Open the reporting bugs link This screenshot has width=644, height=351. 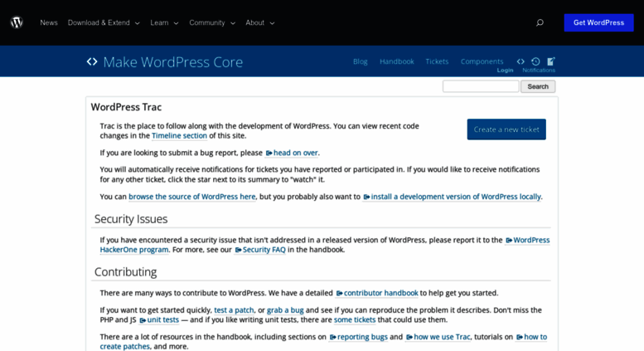click(x=359, y=337)
